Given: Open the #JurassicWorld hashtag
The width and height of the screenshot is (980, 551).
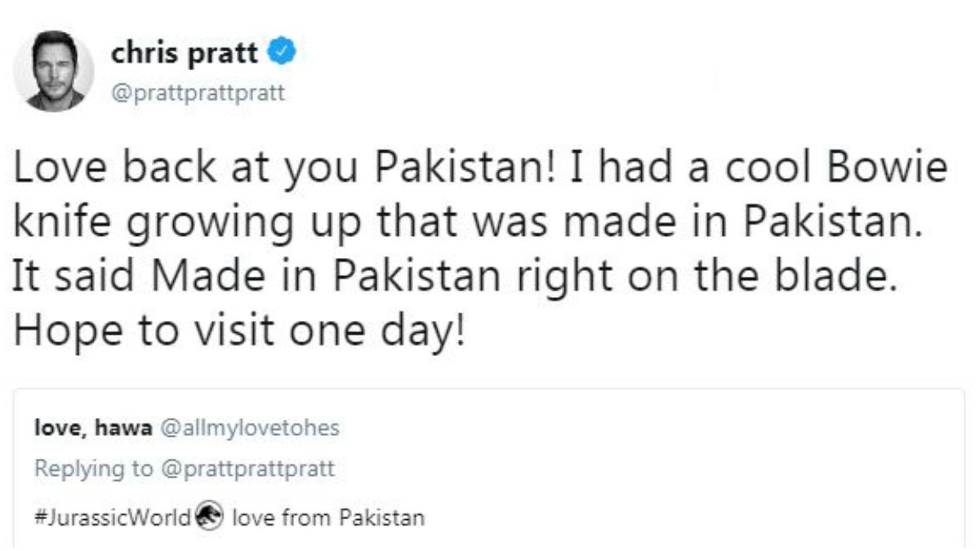Looking at the screenshot, I should coord(114,518).
